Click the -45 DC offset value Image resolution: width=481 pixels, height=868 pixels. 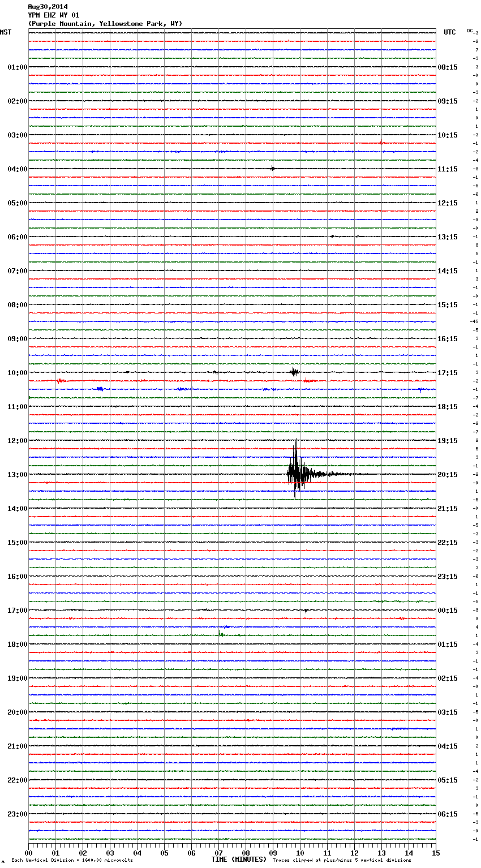[x=474, y=321]
